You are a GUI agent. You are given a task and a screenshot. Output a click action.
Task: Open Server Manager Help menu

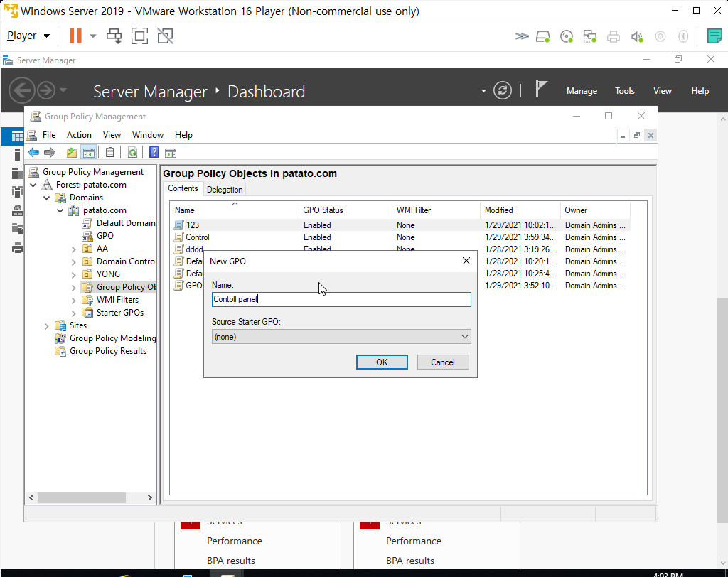click(x=700, y=91)
